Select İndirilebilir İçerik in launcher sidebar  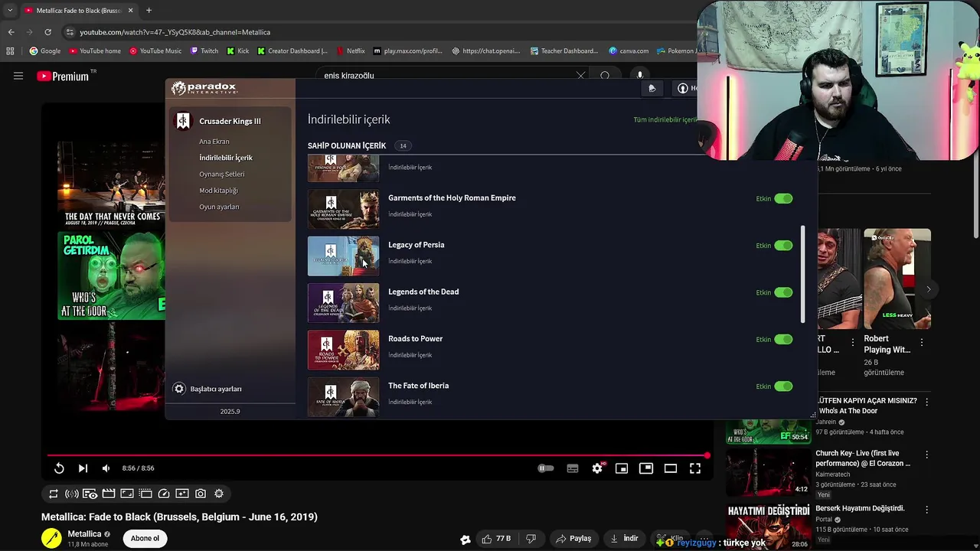point(226,158)
